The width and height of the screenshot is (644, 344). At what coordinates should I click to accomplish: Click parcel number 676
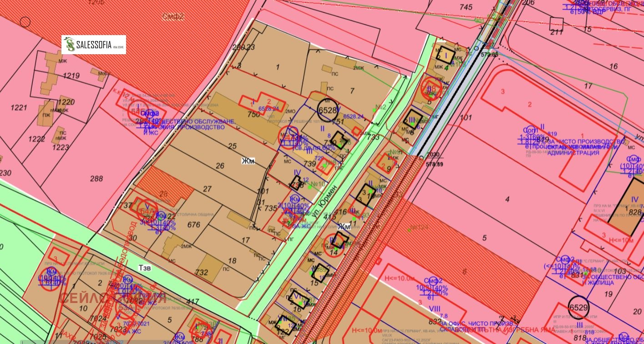pyautogui.click(x=193, y=225)
